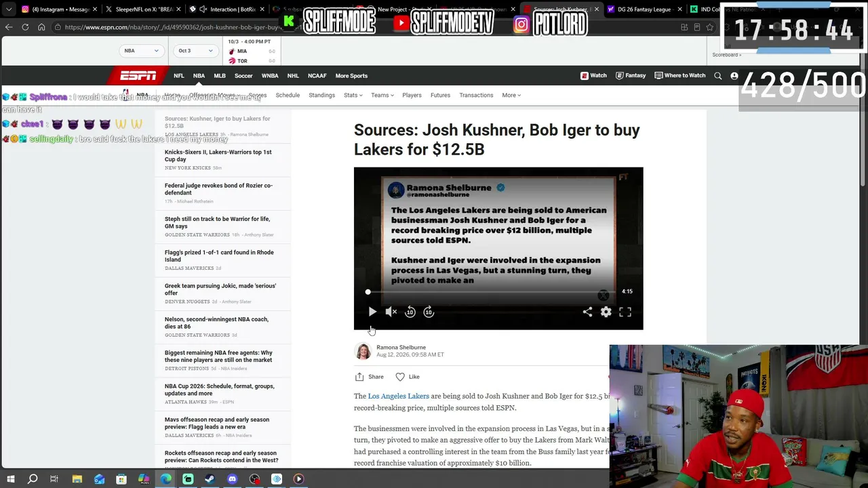Open the Windows Start menu
Viewport: 868px width, 488px height.
(x=10, y=479)
